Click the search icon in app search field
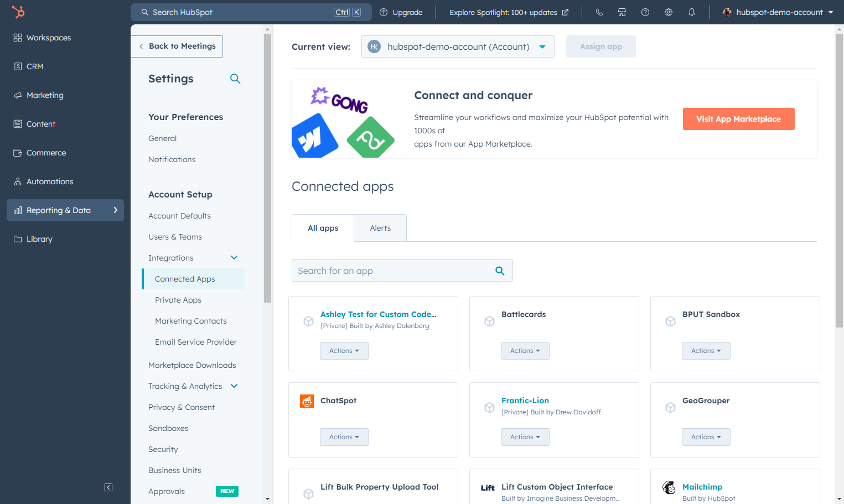 pyautogui.click(x=500, y=271)
